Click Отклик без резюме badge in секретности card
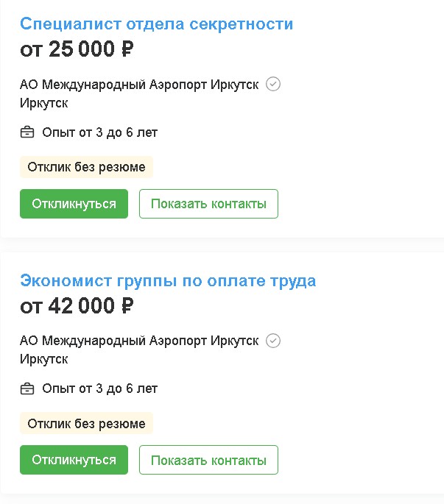The height and width of the screenshot is (504, 444). [86, 167]
